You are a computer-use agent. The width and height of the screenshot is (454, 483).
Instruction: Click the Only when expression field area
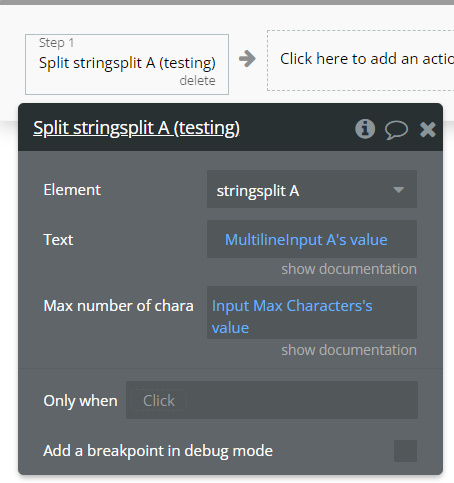[272, 400]
